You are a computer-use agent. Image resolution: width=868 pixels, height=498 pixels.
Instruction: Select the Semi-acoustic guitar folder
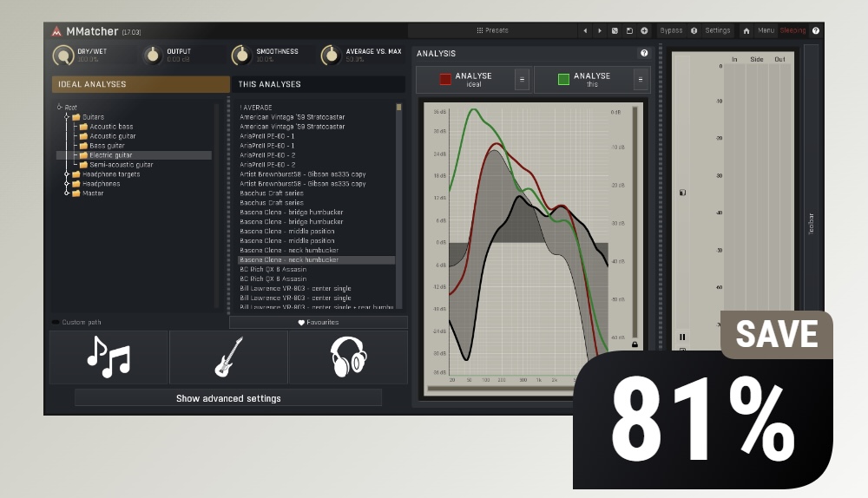(122, 165)
